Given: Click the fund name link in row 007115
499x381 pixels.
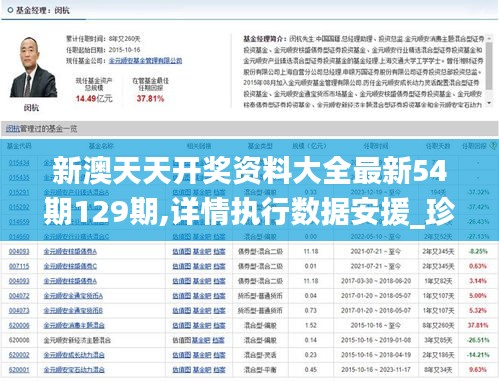Looking at the screenshot, I should point(70,266).
